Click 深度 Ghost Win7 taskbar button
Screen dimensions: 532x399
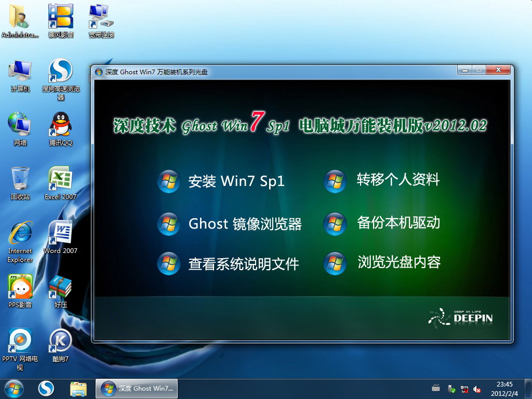pyautogui.click(x=137, y=389)
